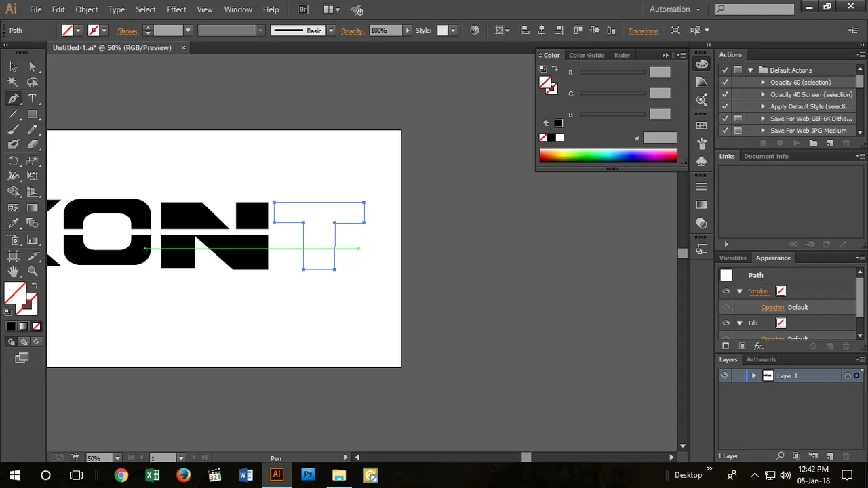Select the Scale tool
This screenshot has width=868, height=488.
point(33,161)
